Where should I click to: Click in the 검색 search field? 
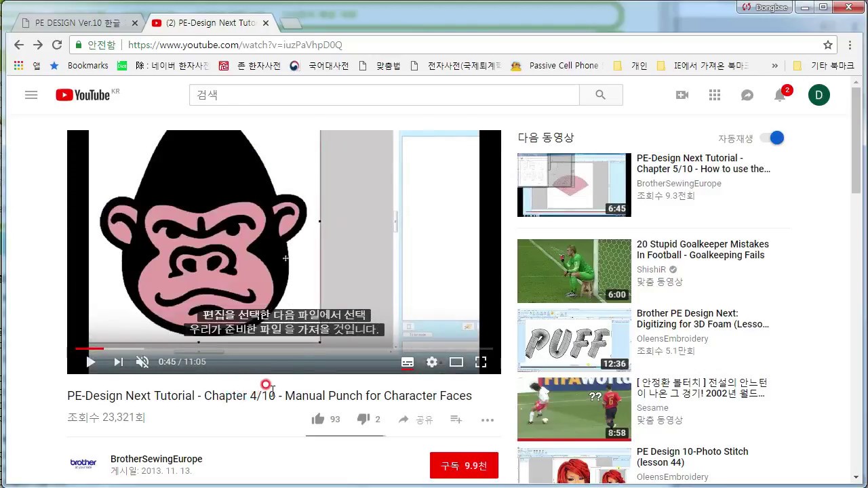384,95
